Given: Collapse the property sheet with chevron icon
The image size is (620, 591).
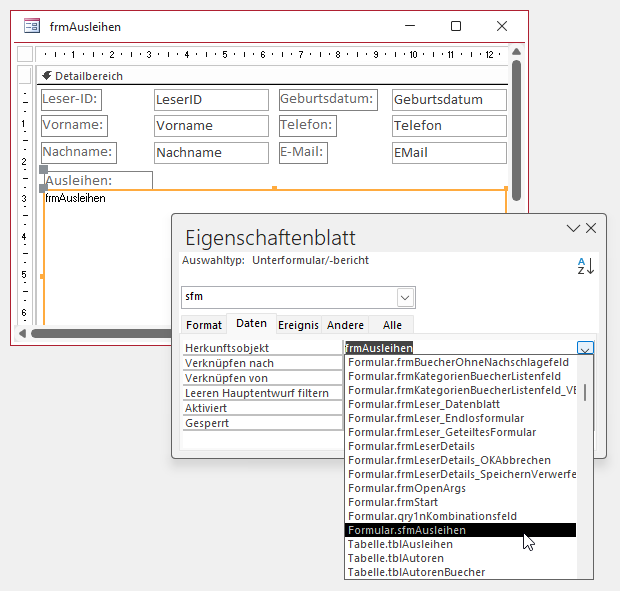Looking at the screenshot, I should coord(573,228).
